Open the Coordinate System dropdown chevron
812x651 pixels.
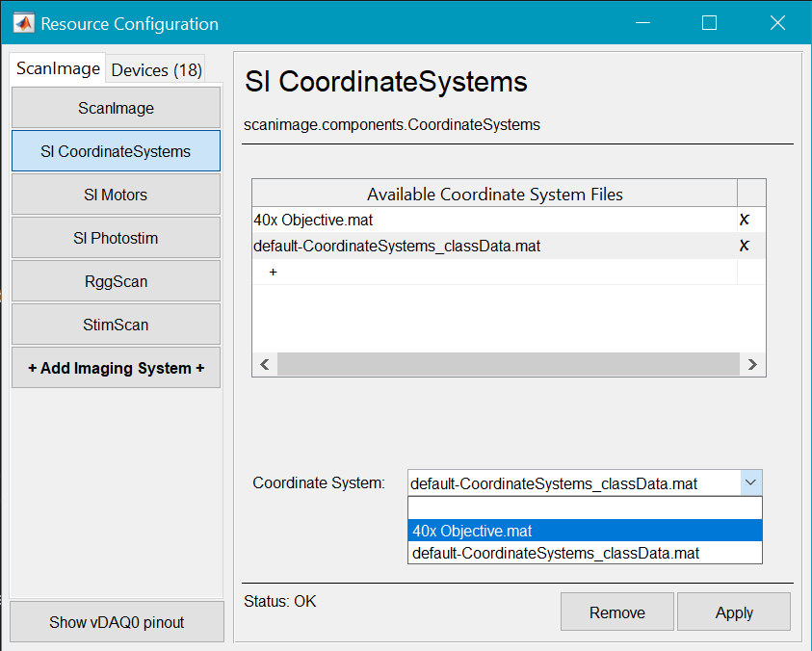[x=752, y=482]
